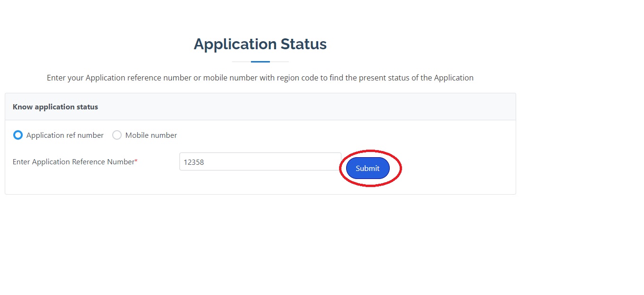644x295 pixels.
Task: Focus the Application Reference Number input field
Action: 260,161
